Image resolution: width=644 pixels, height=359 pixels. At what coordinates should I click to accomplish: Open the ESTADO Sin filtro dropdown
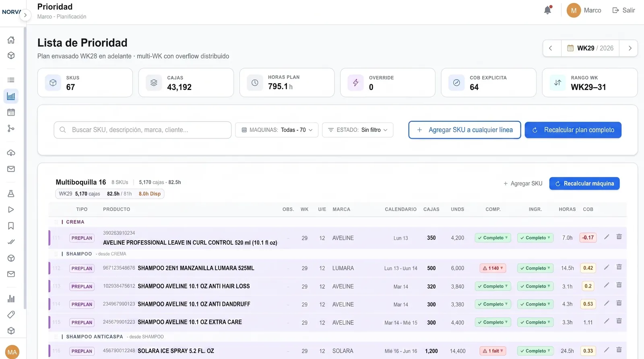coord(357,130)
